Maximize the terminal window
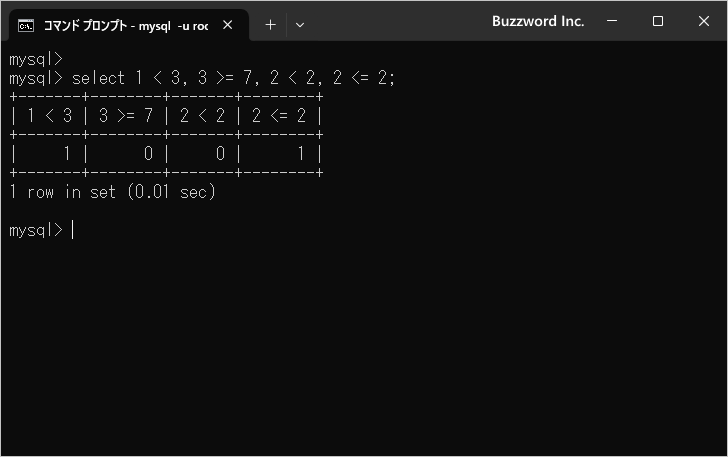Image resolution: width=728 pixels, height=457 pixels. [x=658, y=21]
